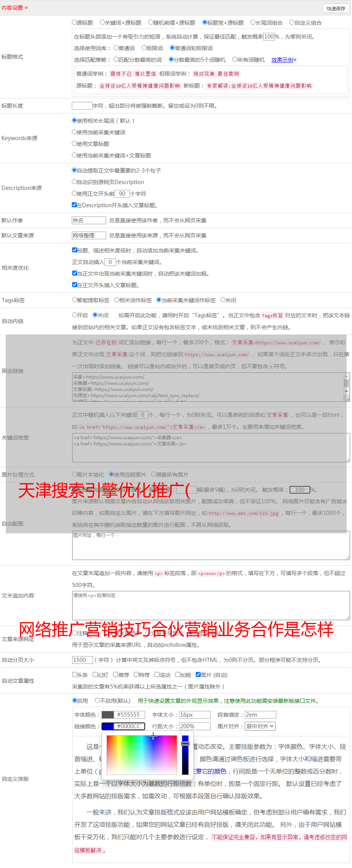The height and width of the screenshot is (868, 352).
Task: Collapse the 内容设置 section header
Action: click(15, 8)
